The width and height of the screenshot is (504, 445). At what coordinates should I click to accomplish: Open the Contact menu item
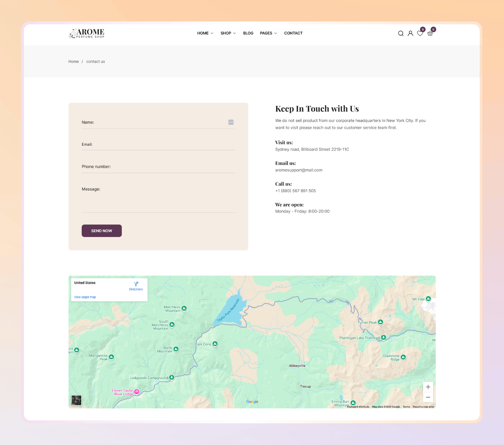tap(293, 33)
